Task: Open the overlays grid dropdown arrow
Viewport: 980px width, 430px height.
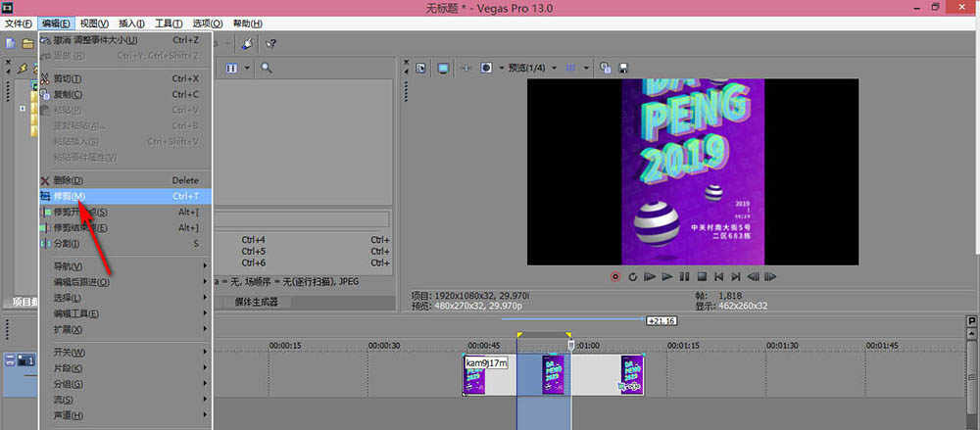Action: coord(586,68)
